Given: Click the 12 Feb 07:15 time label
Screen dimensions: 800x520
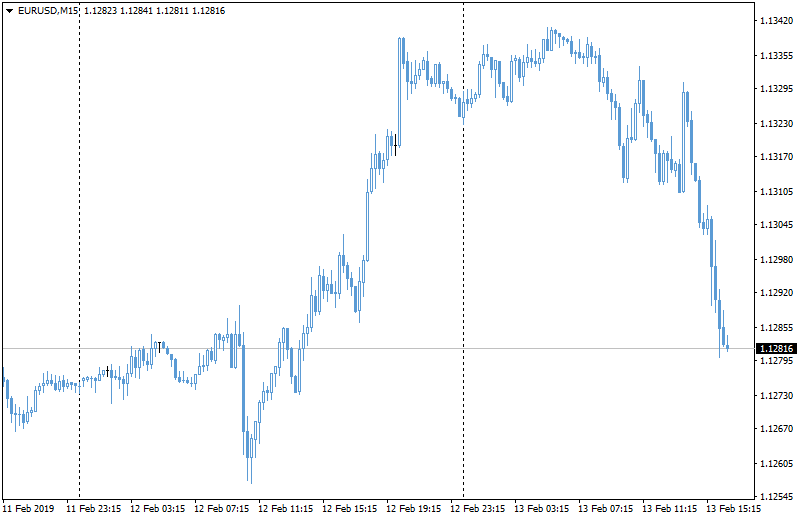Looking at the screenshot, I should pos(222,509).
